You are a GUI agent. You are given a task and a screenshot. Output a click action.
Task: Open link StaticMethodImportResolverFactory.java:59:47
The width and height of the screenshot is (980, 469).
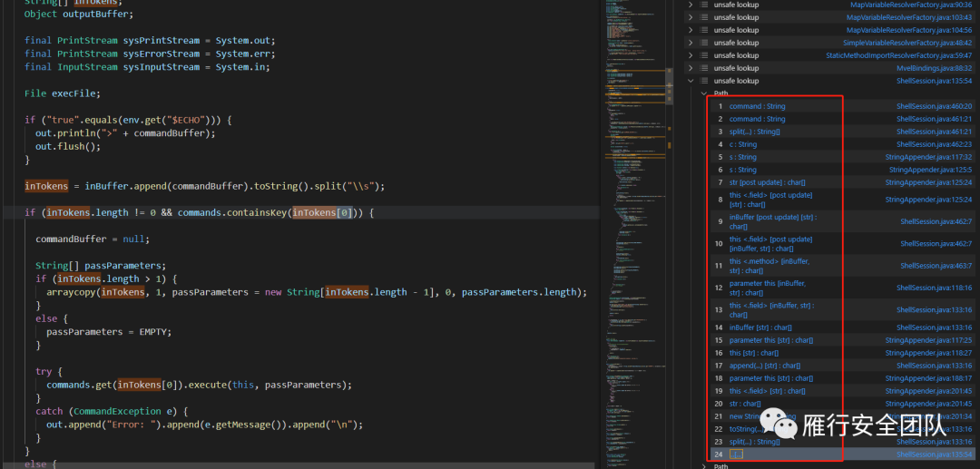(x=898, y=55)
